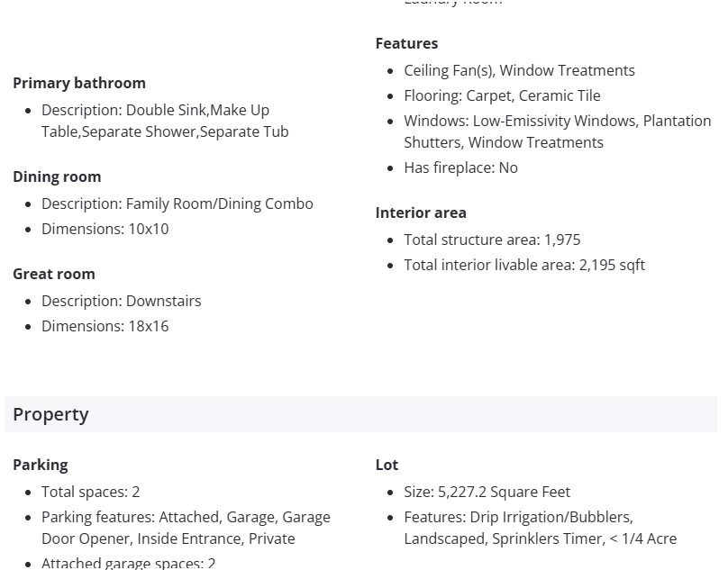Click the Dining room heading
Screen dimensions: 728x570
[57, 176]
